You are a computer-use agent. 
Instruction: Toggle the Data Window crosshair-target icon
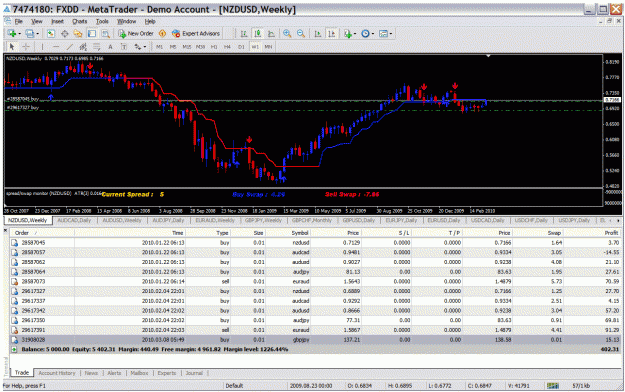pos(65,34)
